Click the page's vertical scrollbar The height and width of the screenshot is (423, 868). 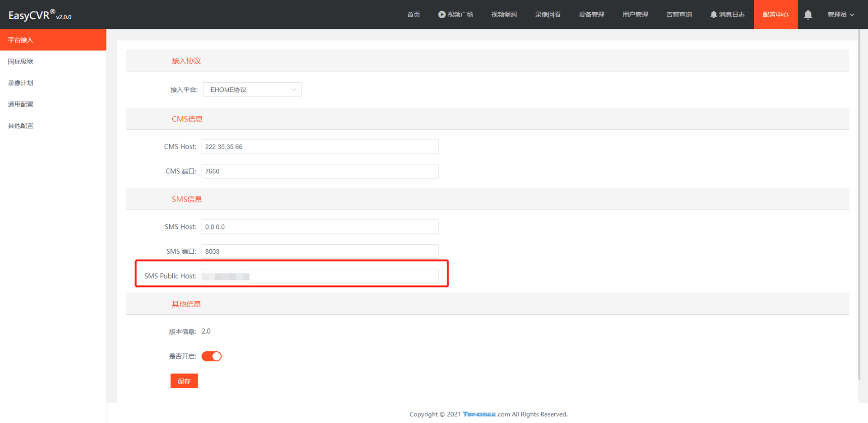coord(859,202)
